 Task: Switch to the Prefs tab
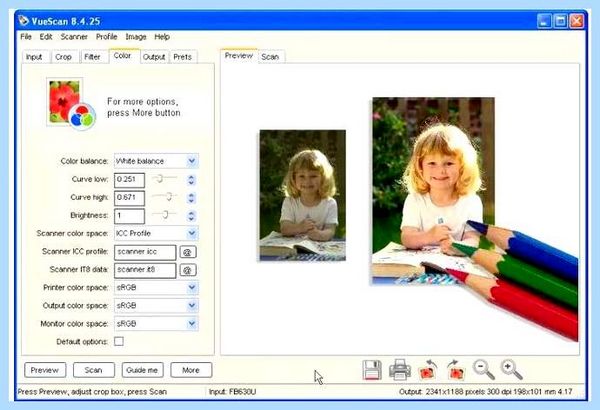pyautogui.click(x=183, y=57)
